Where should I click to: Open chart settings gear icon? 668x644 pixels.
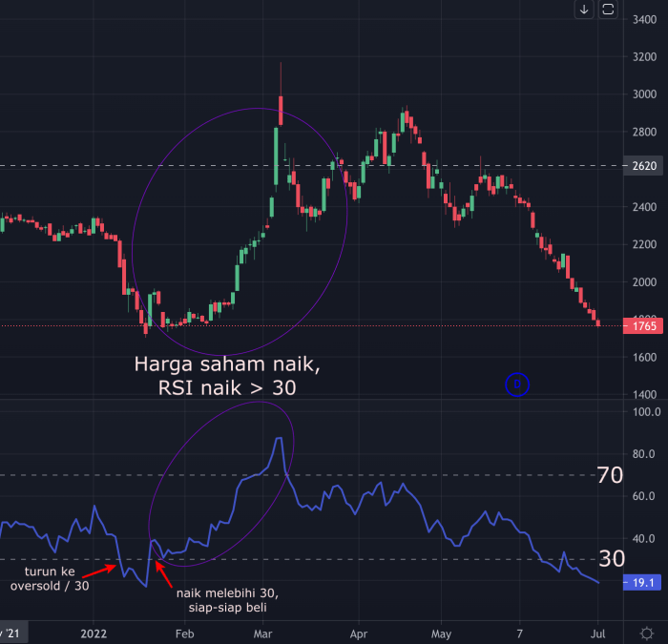pyautogui.click(x=647, y=634)
